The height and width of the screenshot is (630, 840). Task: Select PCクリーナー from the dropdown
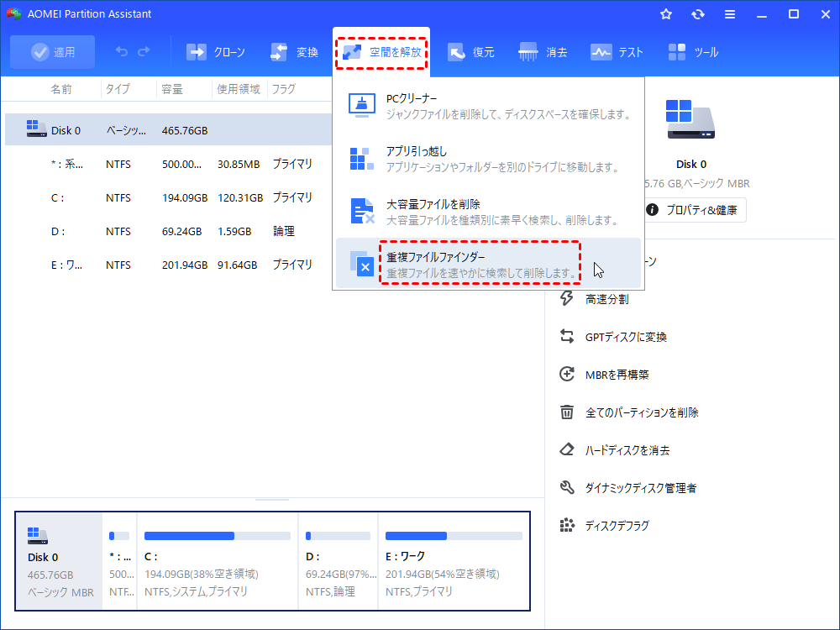point(488,106)
